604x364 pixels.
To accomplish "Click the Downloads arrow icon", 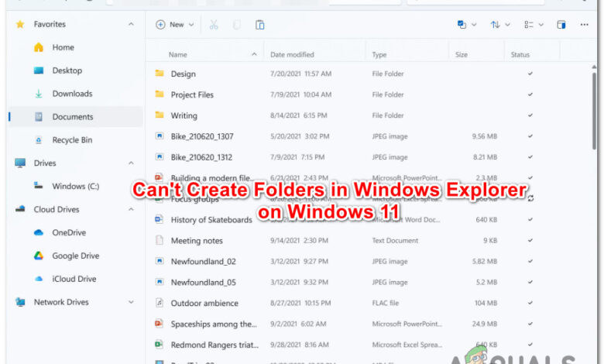I will [x=39, y=94].
